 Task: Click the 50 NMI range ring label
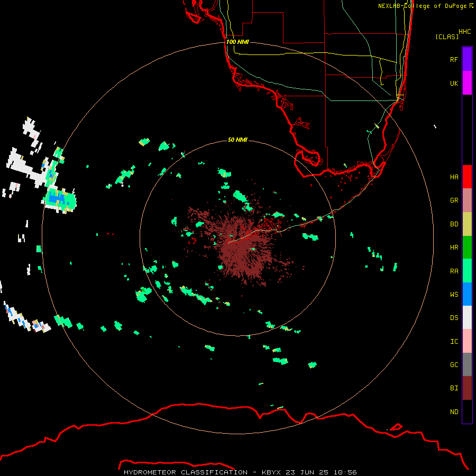pyautogui.click(x=237, y=140)
